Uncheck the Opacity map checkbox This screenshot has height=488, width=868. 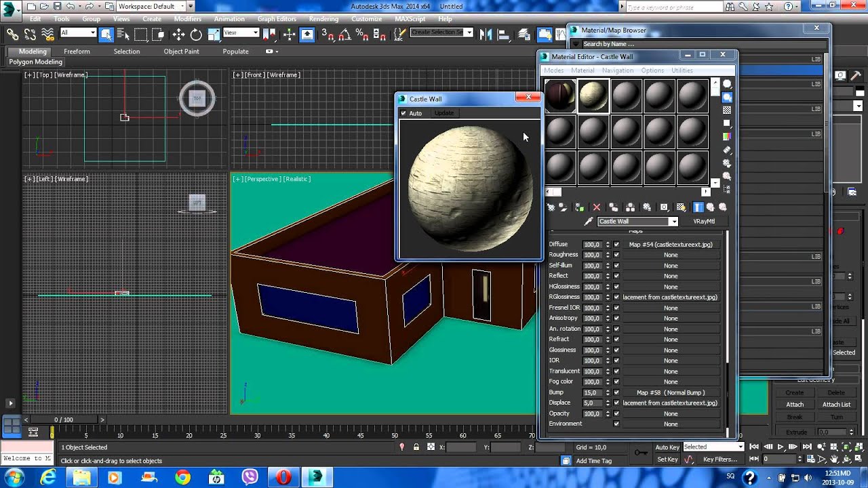(x=616, y=413)
